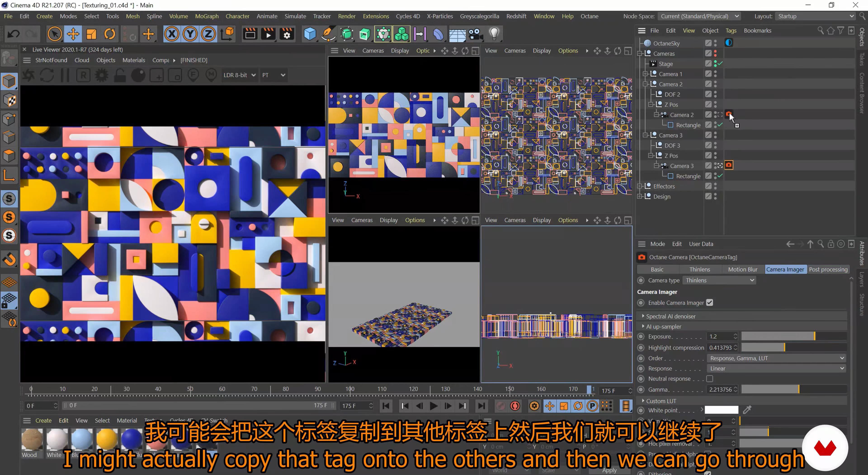Click the Spline Pen tool icon
Viewport: 868px width, 475px height.
click(328, 34)
